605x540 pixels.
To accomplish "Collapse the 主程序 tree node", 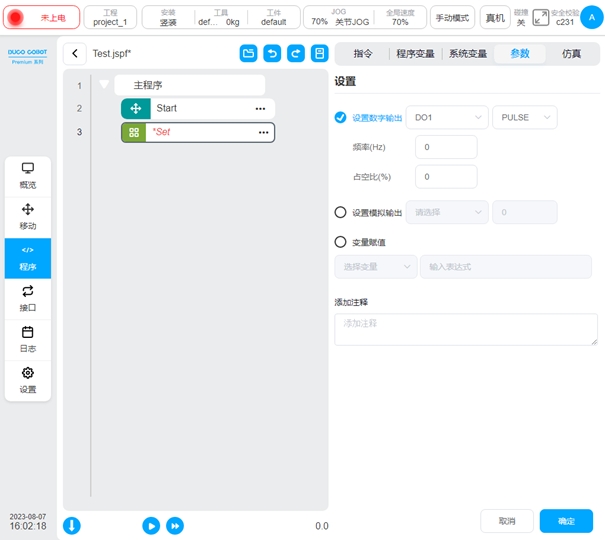I will coord(104,85).
